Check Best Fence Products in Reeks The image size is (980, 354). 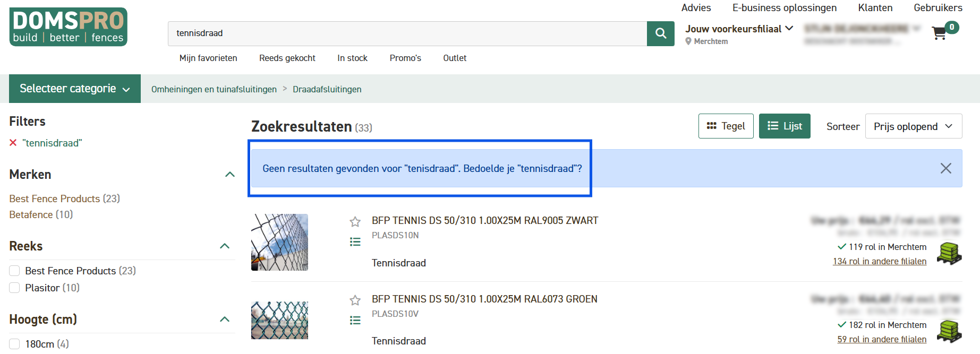14,271
